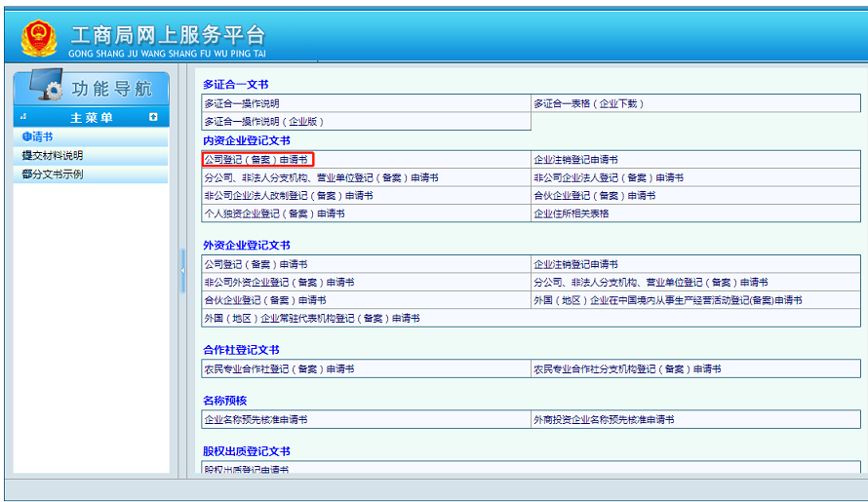Click the computer gear icon beside 功能导航
Image resolution: width=868 pixels, height=502 pixels.
click(x=46, y=85)
